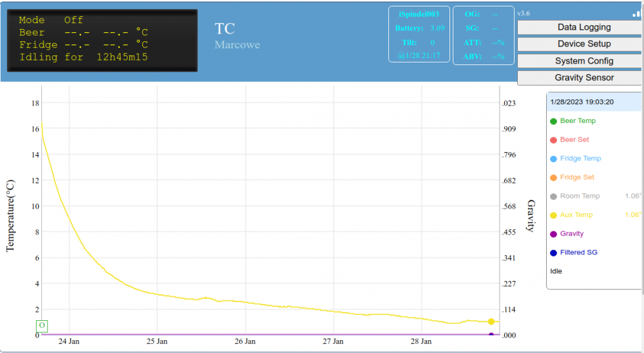
Task: Click the OG value in gravity panel
Action: (x=494, y=14)
